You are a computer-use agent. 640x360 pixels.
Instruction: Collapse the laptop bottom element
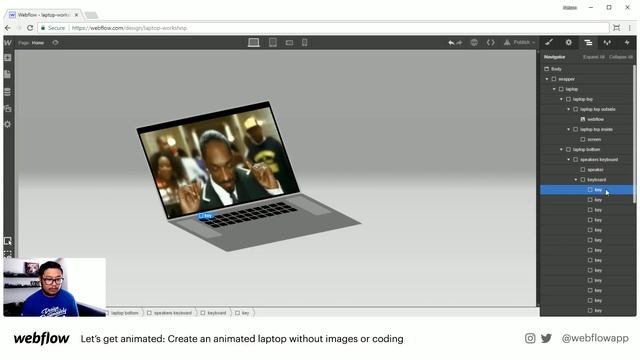(562, 149)
